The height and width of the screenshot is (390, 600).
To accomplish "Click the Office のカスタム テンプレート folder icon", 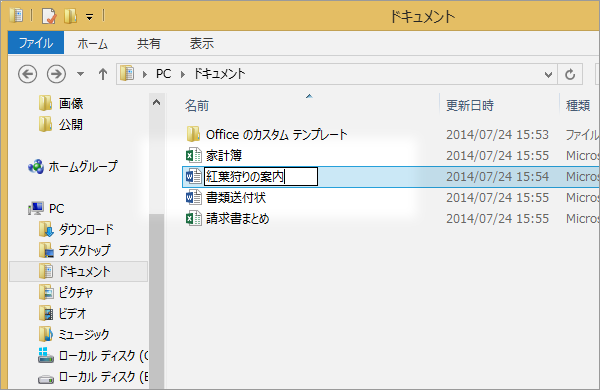I will [x=193, y=134].
